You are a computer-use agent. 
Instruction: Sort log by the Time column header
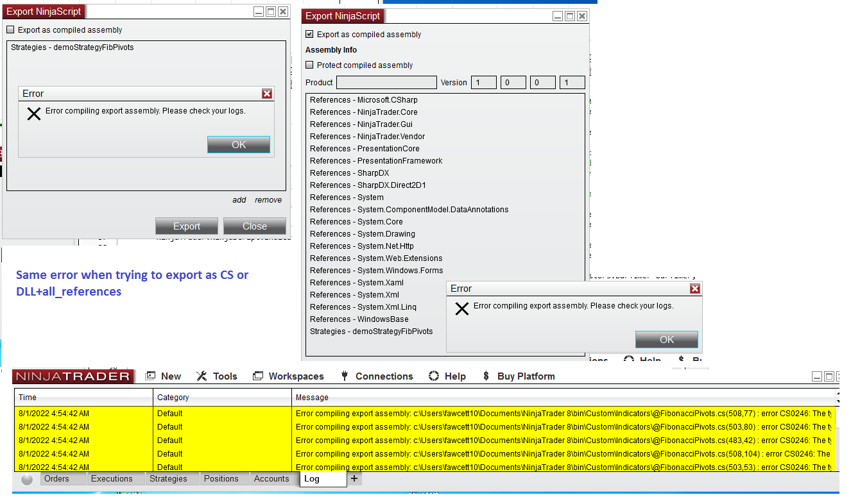[83, 398]
